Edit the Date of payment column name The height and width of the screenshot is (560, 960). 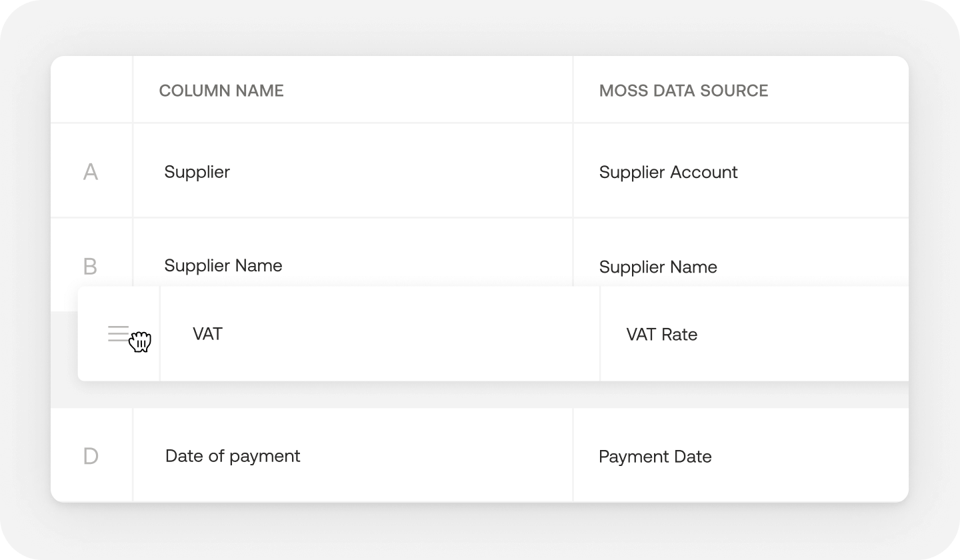233,456
